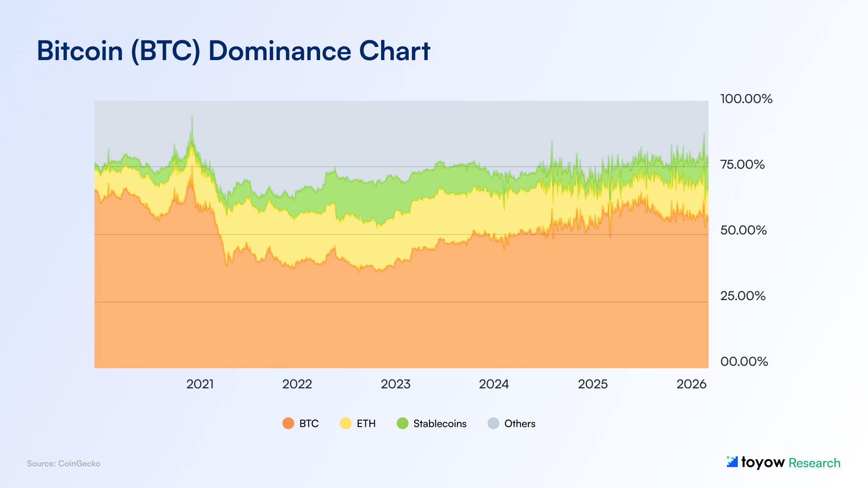Click the green Stablecoins legend circle
The width and height of the screenshot is (868, 488).
(402, 423)
